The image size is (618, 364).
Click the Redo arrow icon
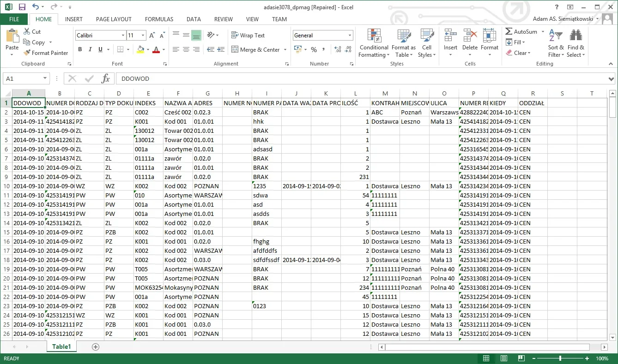coord(54,7)
